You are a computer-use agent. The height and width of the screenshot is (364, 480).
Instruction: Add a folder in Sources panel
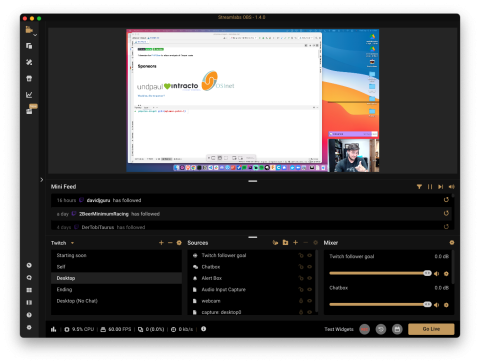pos(285,243)
